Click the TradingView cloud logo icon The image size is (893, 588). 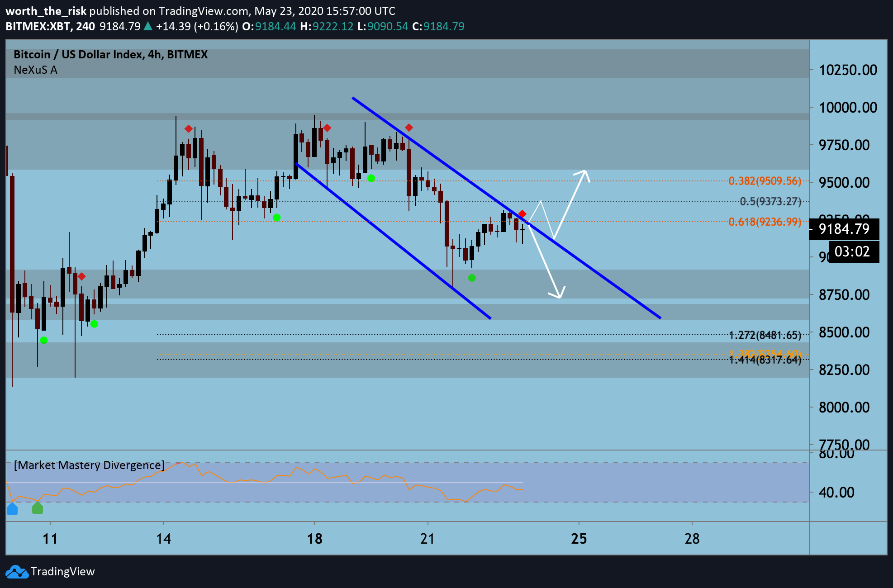point(17,572)
